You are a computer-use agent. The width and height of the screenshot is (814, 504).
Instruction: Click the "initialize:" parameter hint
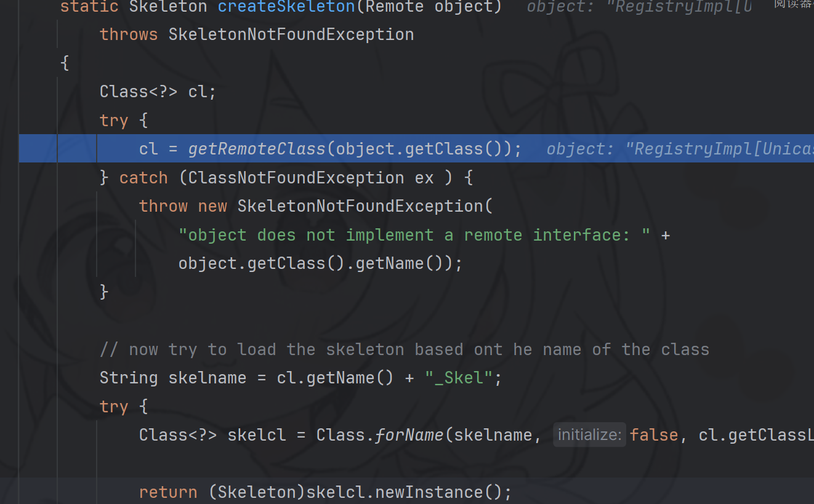point(589,435)
